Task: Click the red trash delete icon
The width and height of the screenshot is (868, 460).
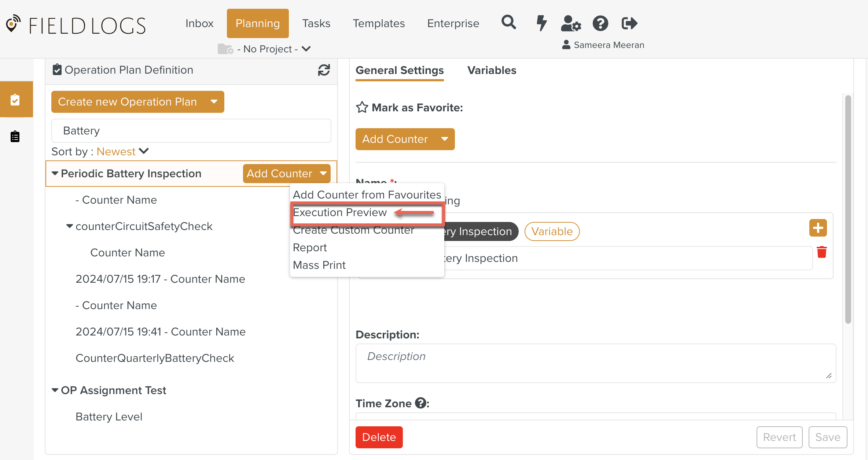Action: (821, 252)
